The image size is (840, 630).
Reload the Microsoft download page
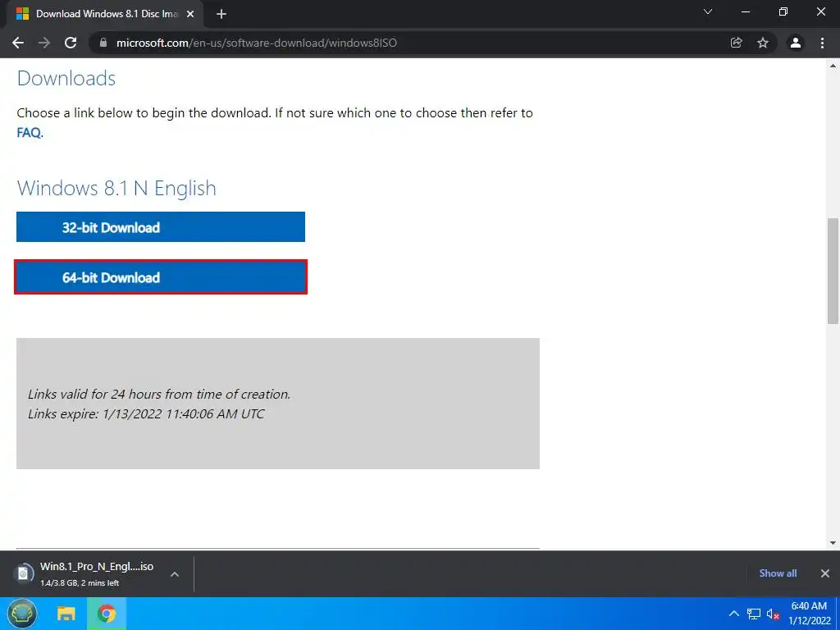click(x=71, y=43)
